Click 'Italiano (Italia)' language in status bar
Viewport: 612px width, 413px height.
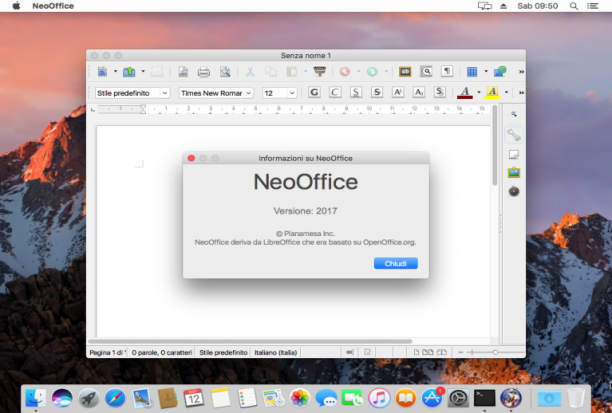click(276, 352)
